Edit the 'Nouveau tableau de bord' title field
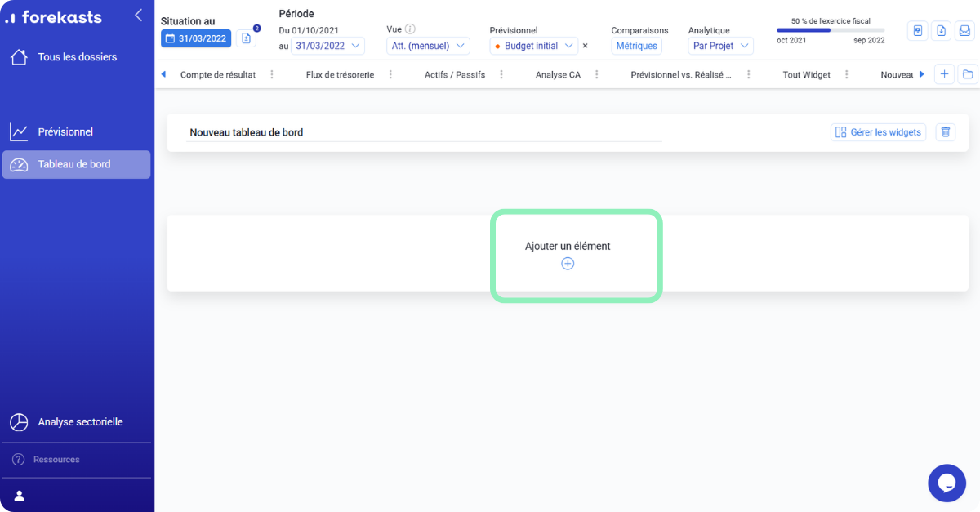 point(245,131)
